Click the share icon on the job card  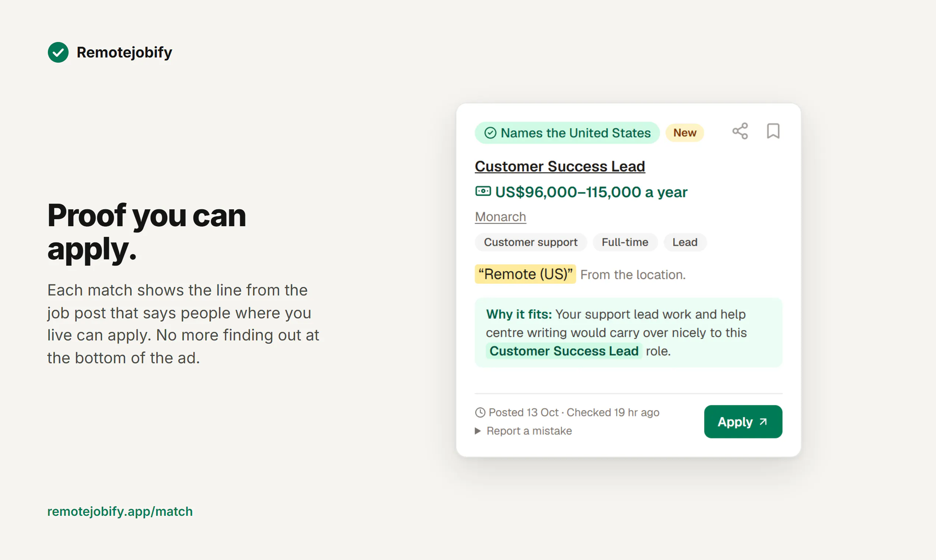point(740,131)
